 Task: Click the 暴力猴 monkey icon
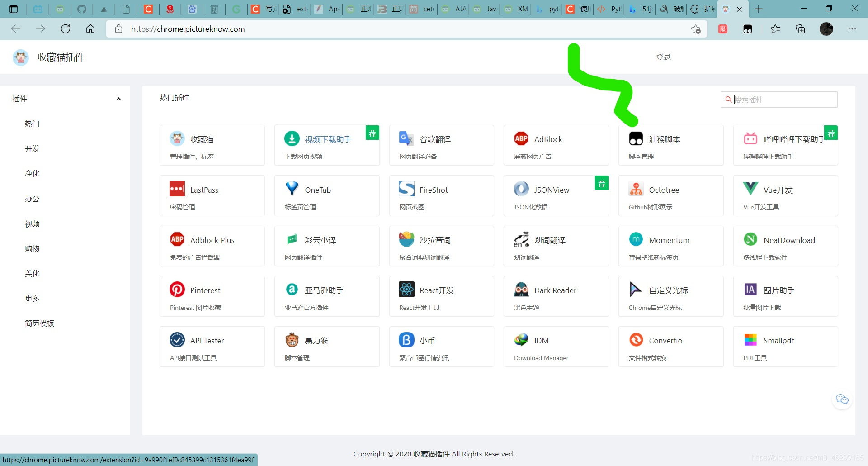[x=292, y=340]
